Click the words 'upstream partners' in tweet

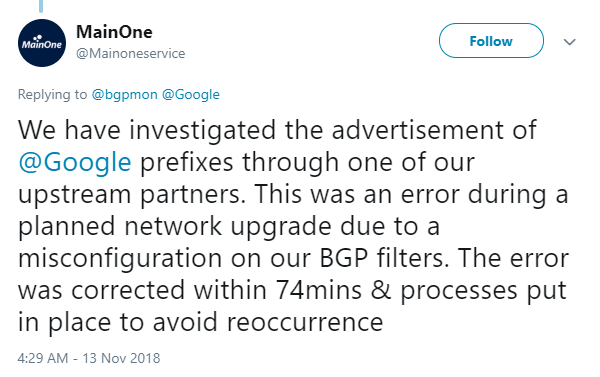tap(132, 194)
